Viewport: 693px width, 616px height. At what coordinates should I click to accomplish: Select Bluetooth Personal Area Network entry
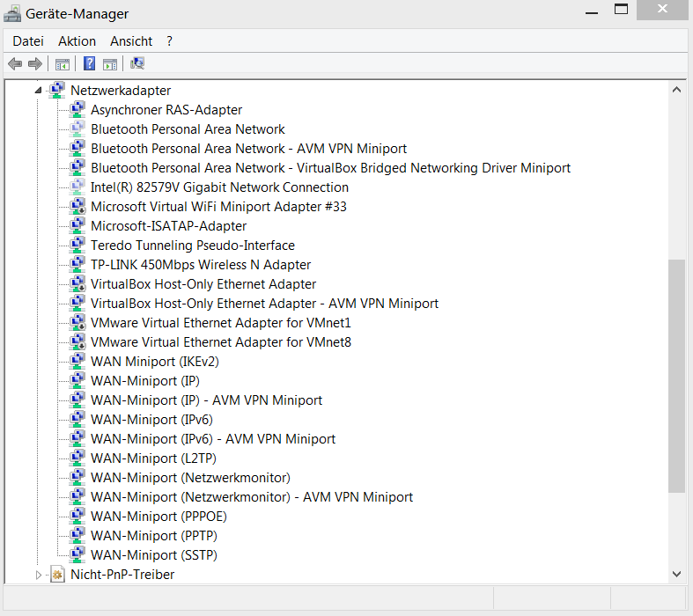tap(188, 129)
